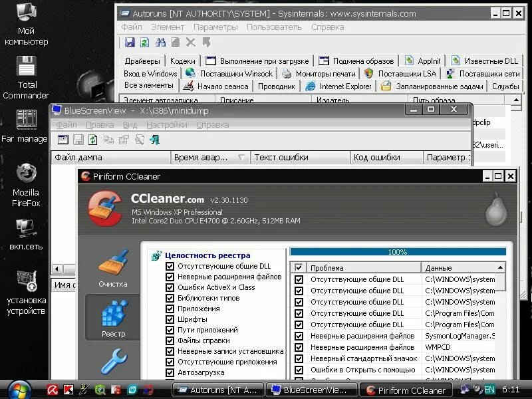Open Вид menu in BlueScreenView
Viewport: 532px width, 399px height.
coord(130,125)
